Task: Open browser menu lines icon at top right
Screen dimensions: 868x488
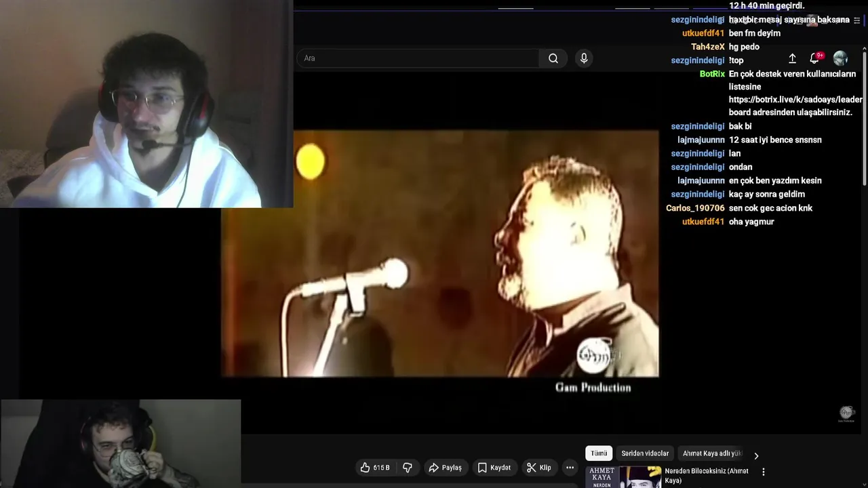Action: click(x=856, y=20)
